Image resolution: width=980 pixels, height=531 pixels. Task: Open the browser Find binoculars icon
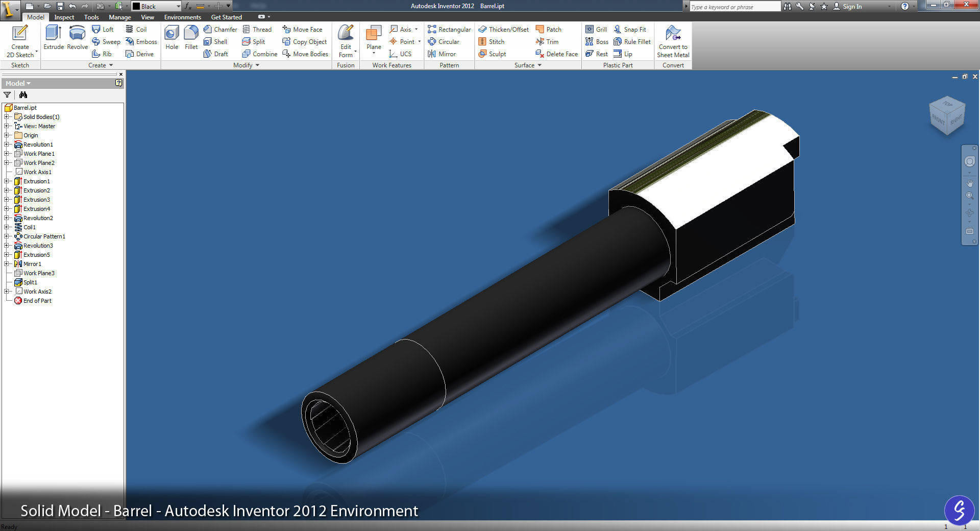(23, 95)
